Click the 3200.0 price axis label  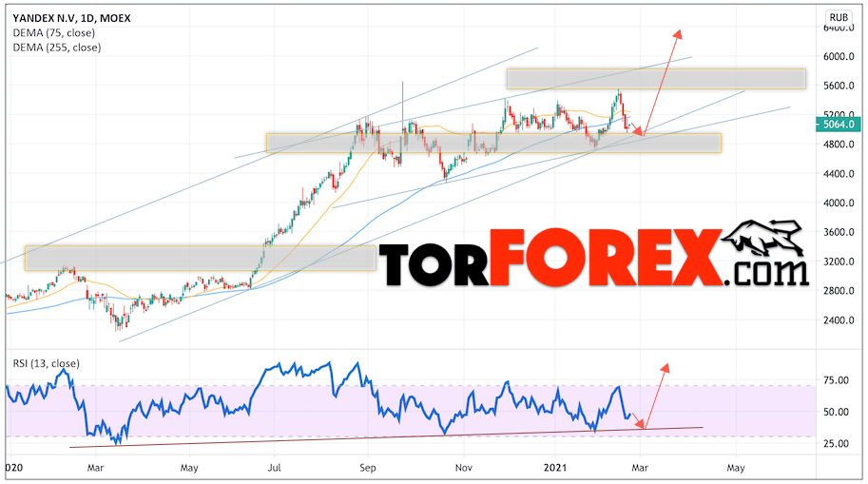(839, 261)
